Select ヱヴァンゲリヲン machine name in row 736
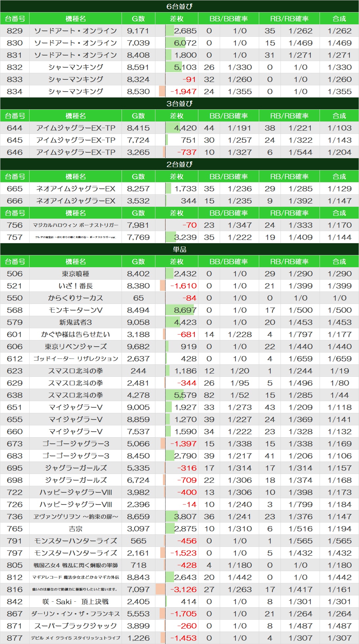 76,517
